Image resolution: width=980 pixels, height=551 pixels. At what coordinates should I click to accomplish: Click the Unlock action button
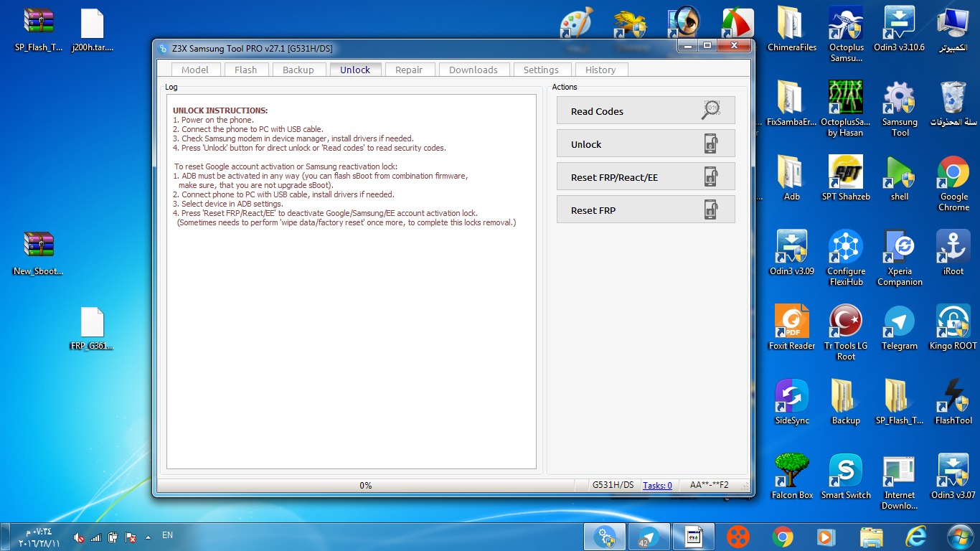(x=646, y=143)
